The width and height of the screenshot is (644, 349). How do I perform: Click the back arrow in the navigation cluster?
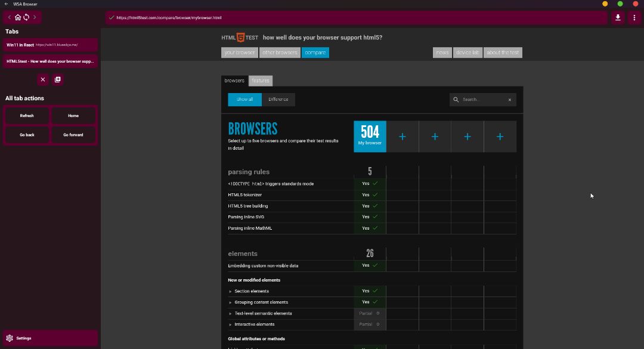[x=10, y=17]
